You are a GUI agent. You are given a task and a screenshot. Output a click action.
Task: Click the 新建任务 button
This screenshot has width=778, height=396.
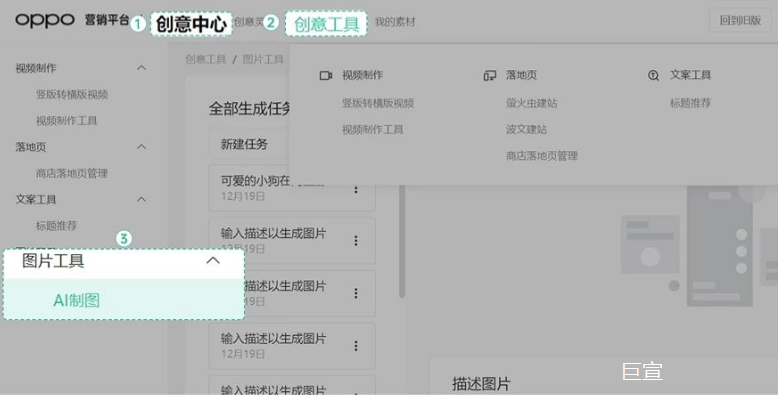(249, 144)
